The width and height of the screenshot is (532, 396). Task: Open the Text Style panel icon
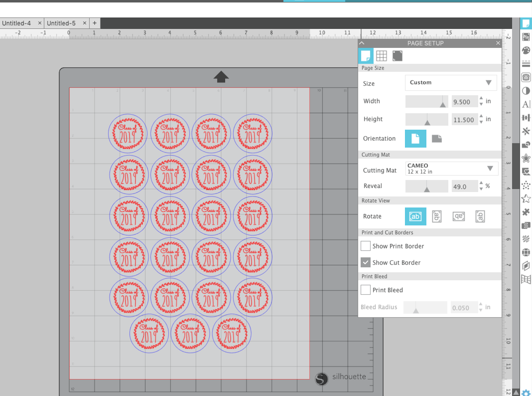pyautogui.click(x=526, y=104)
